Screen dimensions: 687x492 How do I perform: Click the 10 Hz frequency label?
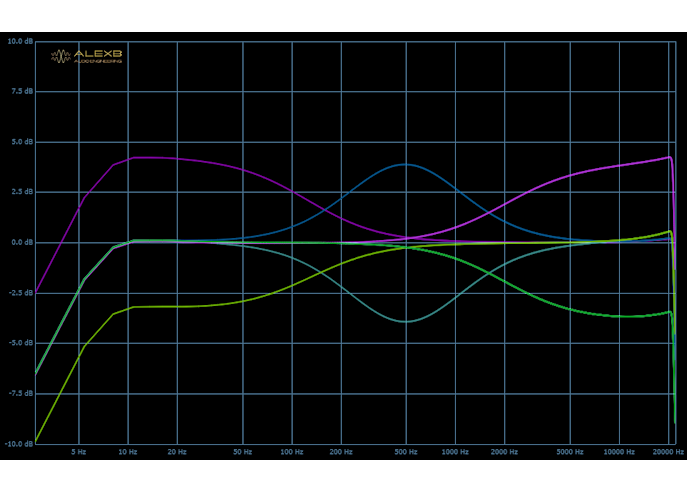(x=128, y=452)
